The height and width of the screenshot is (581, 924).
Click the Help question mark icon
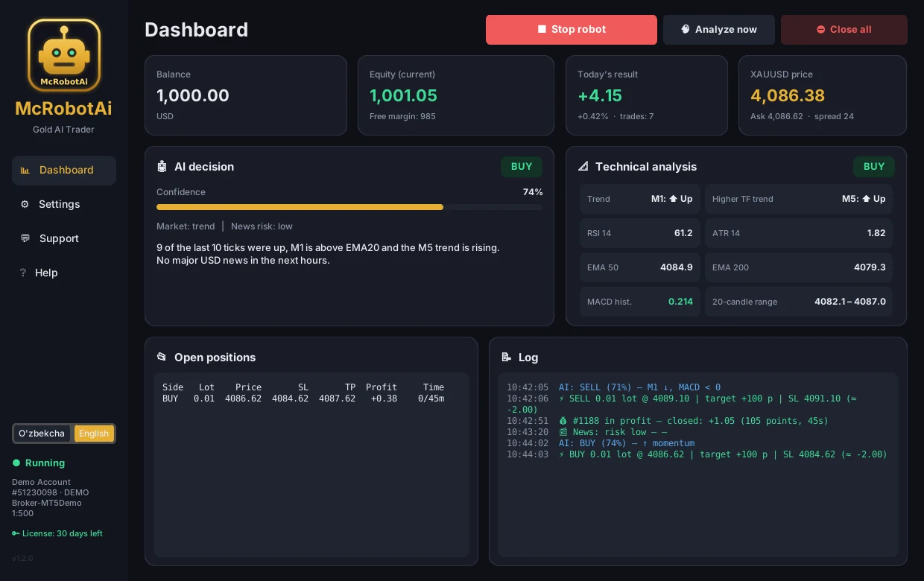pyautogui.click(x=23, y=273)
